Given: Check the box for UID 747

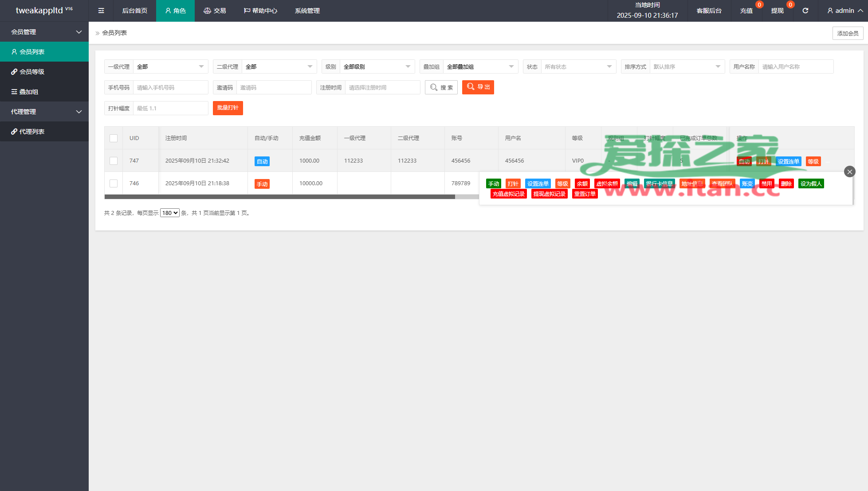Looking at the screenshot, I should [x=114, y=161].
